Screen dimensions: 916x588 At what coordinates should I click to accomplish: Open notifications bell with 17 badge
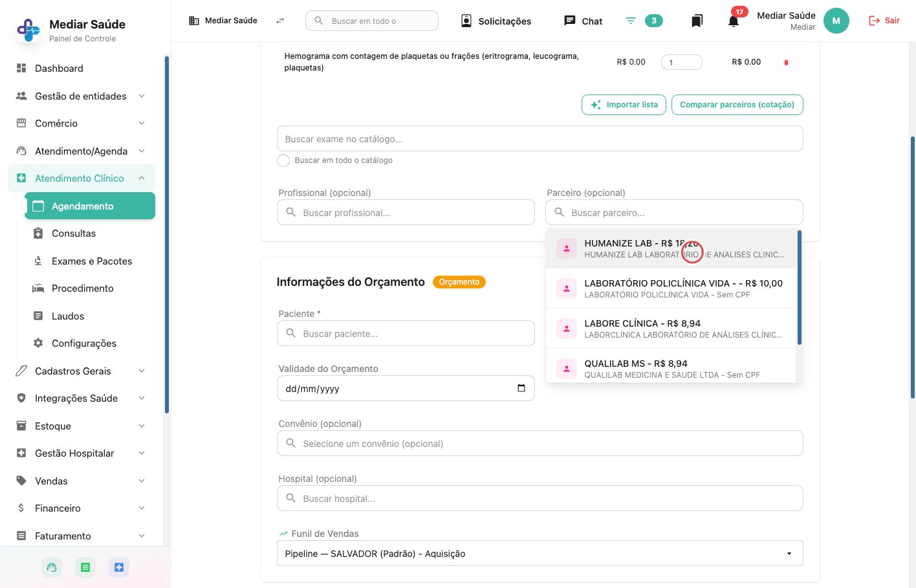click(x=734, y=21)
